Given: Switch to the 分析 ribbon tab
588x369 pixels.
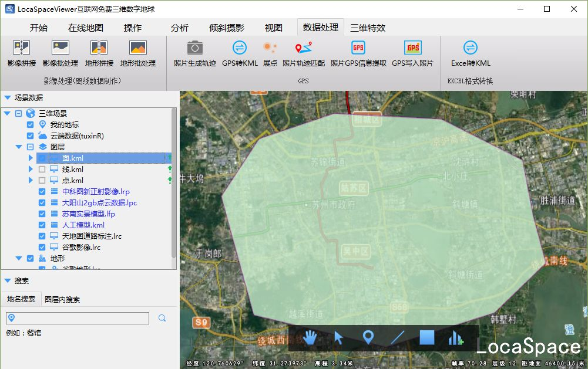Looking at the screenshot, I should (180, 28).
